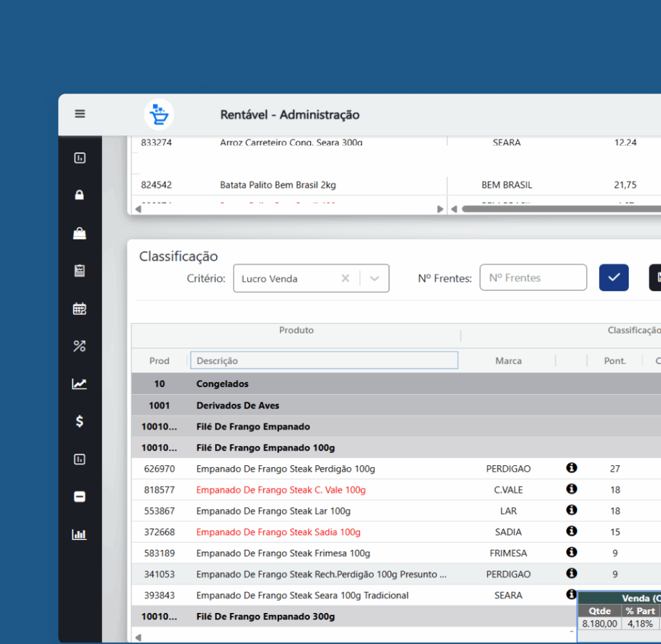661x644 pixels.
Task: Open the line chart sidebar icon
Action: [x=79, y=384]
